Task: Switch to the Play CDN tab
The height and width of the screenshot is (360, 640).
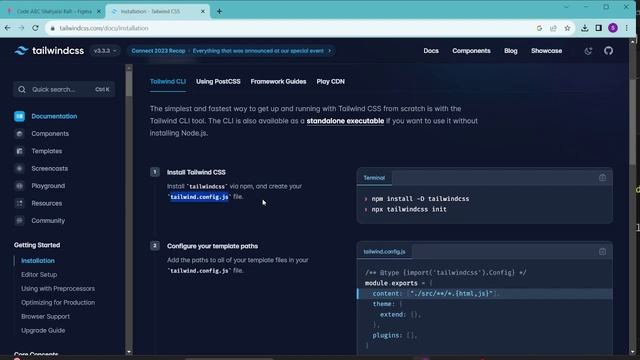Action: 330,82
